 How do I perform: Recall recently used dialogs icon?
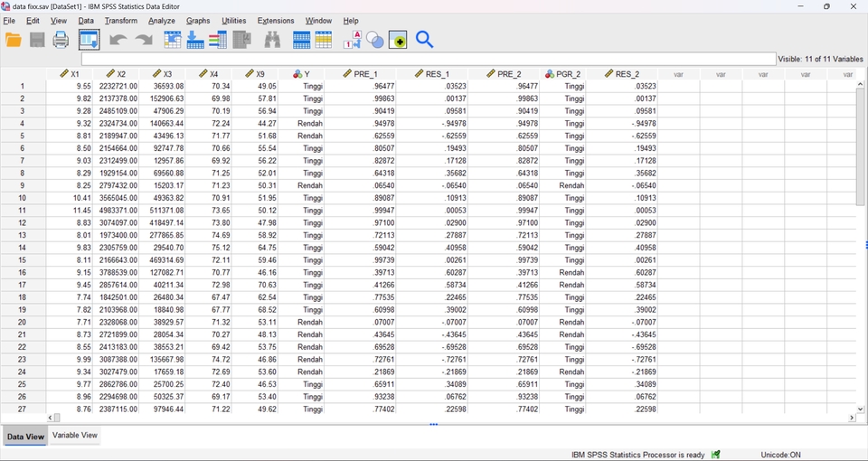pos(90,40)
